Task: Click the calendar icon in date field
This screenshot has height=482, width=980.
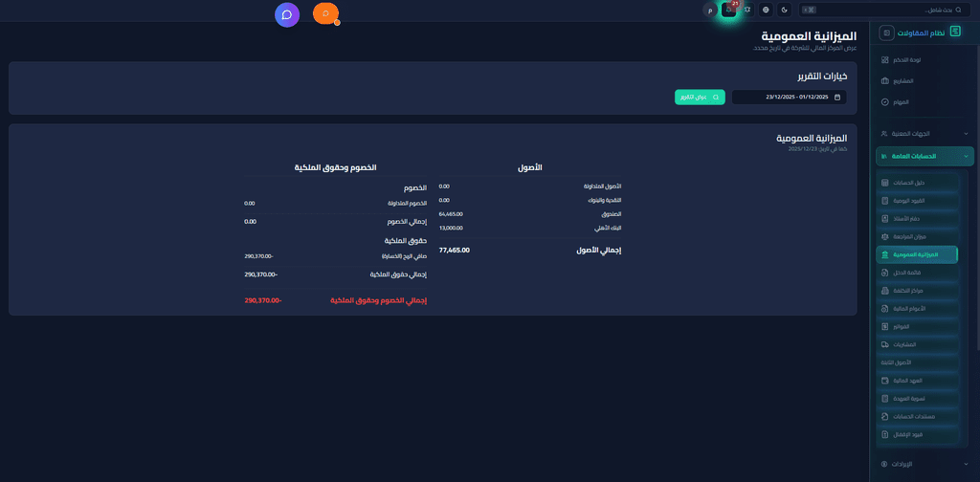Action: tap(837, 98)
